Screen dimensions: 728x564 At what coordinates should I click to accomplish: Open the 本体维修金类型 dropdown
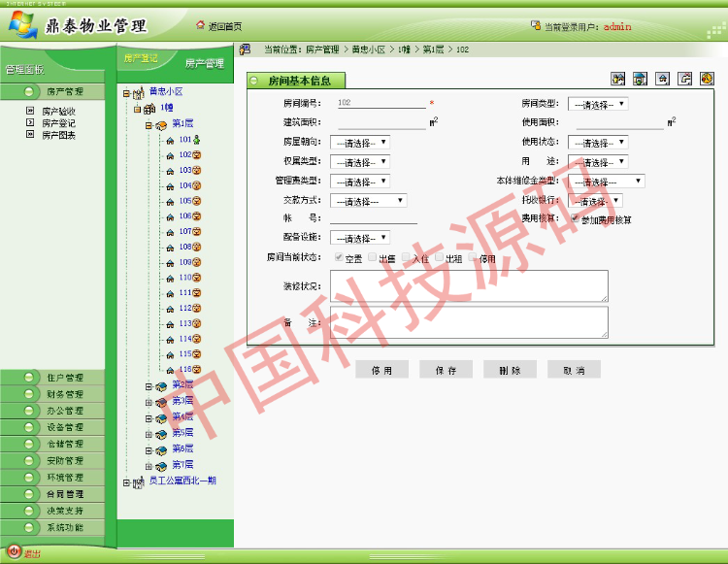pyautogui.click(x=607, y=182)
